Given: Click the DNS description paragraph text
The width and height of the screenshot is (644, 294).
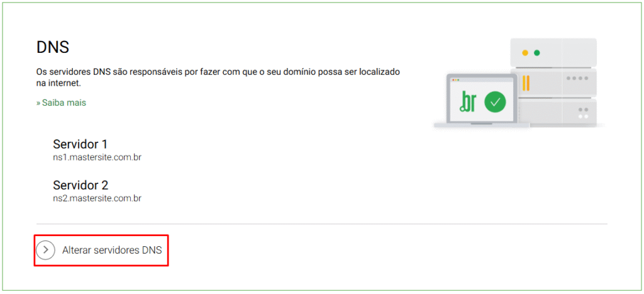Looking at the screenshot, I should (x=218, y=77).
